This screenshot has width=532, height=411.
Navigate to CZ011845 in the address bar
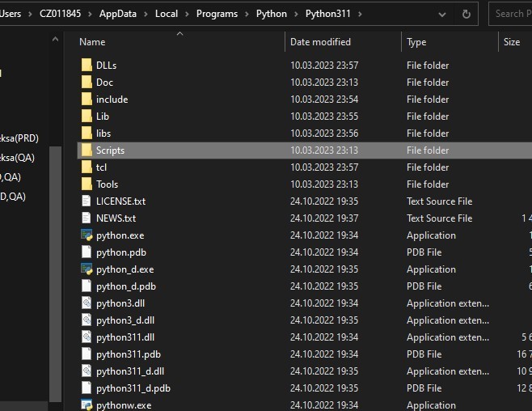tap(60, 14)
